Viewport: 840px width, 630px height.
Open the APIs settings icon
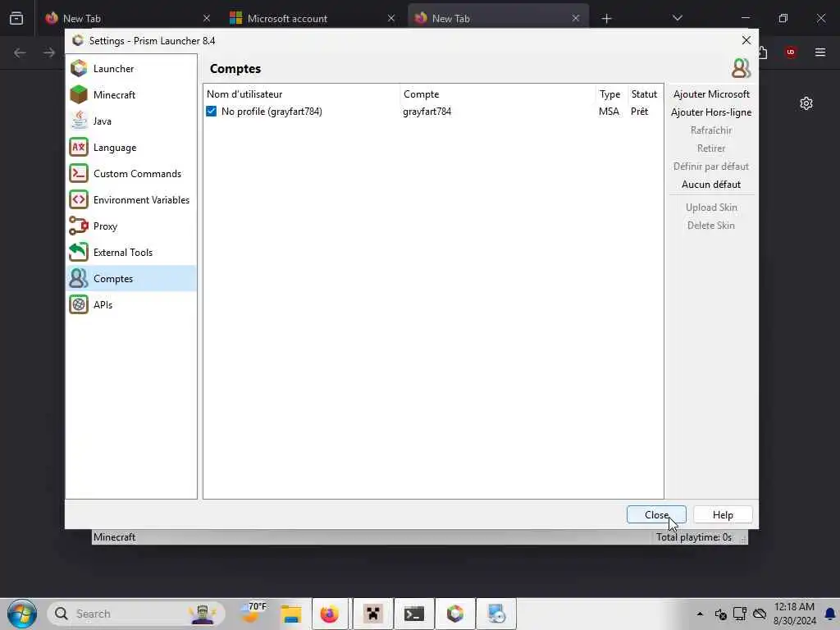click(x=79, y=305)
